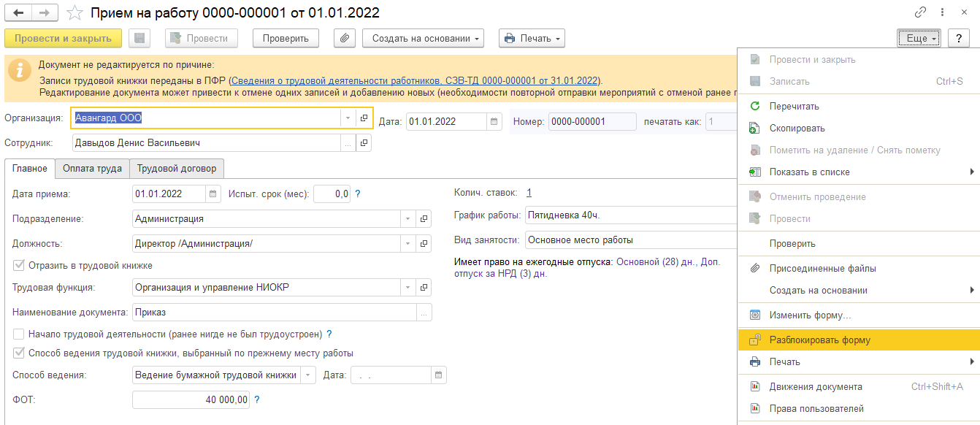Click the link chain icon

(920, 13)
